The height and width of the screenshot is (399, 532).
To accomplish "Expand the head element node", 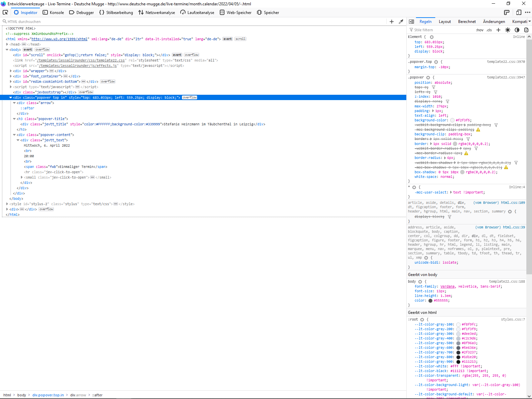I will point(7,44).
